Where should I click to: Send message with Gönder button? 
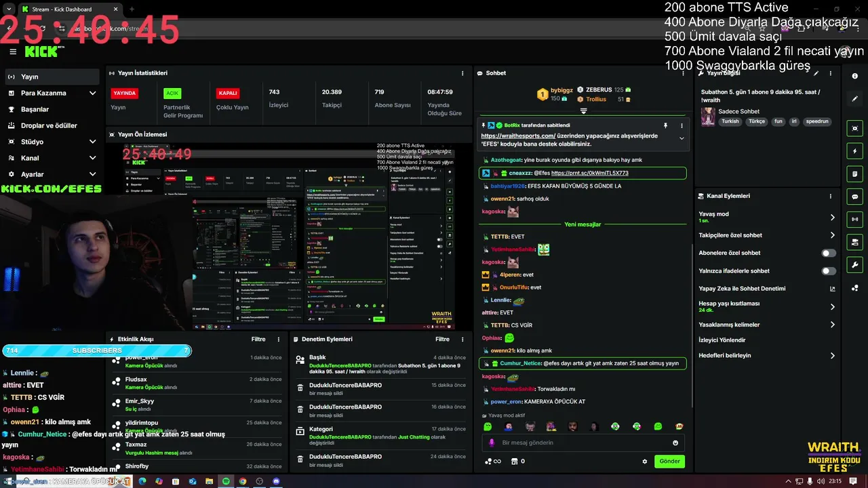pyautogui.click(x=669, y=462)
